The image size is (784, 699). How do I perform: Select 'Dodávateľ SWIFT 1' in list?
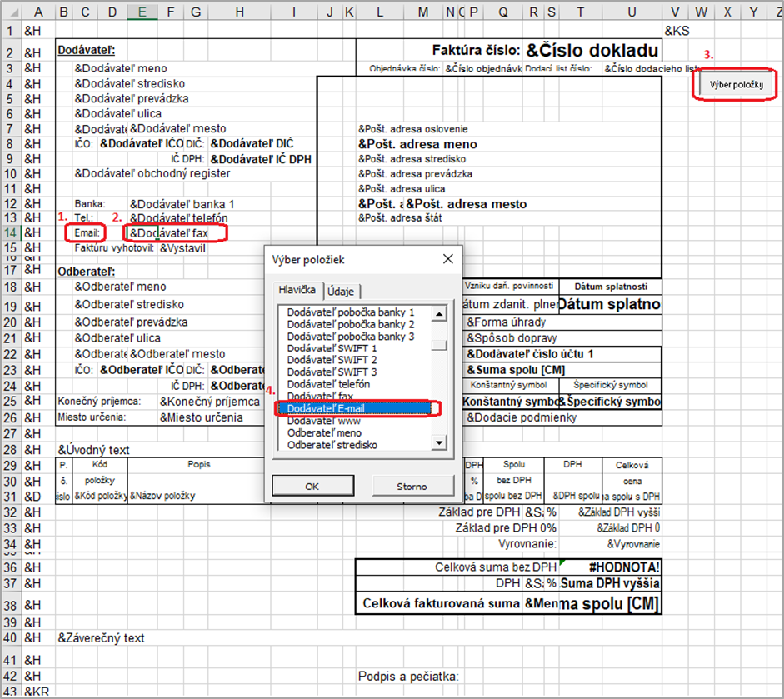[332, 348]
